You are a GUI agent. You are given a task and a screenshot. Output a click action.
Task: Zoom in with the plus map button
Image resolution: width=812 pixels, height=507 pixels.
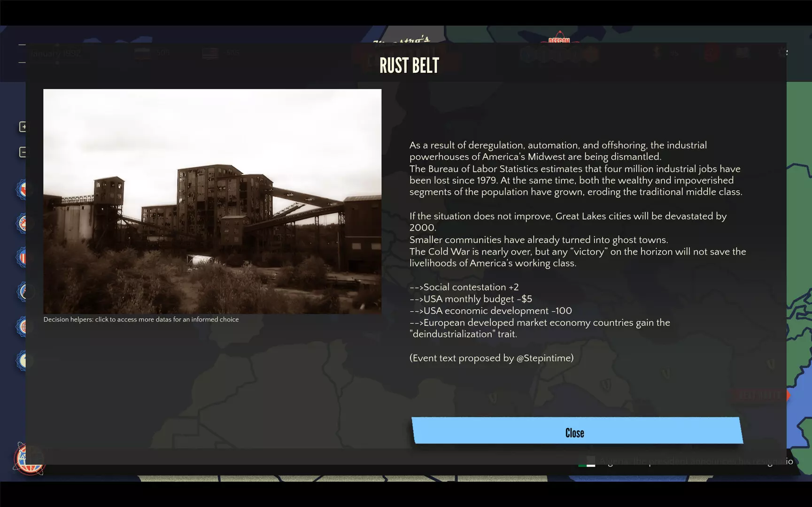23,127
